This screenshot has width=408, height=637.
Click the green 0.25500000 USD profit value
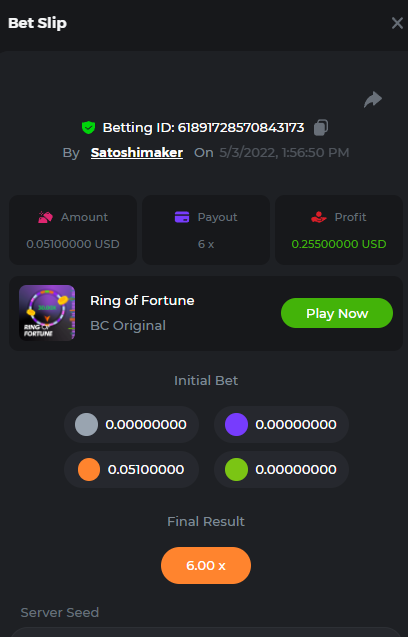(x=339, y=244)
